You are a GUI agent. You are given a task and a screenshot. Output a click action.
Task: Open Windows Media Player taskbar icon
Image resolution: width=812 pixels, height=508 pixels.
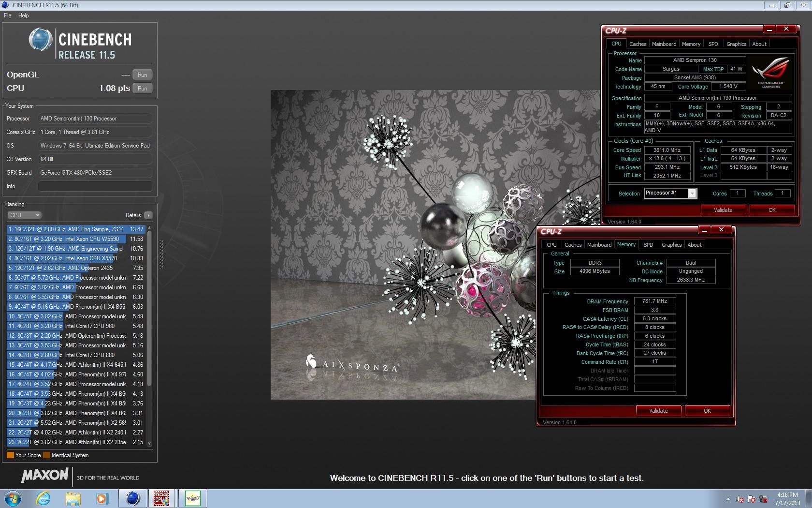click(102, 498)
